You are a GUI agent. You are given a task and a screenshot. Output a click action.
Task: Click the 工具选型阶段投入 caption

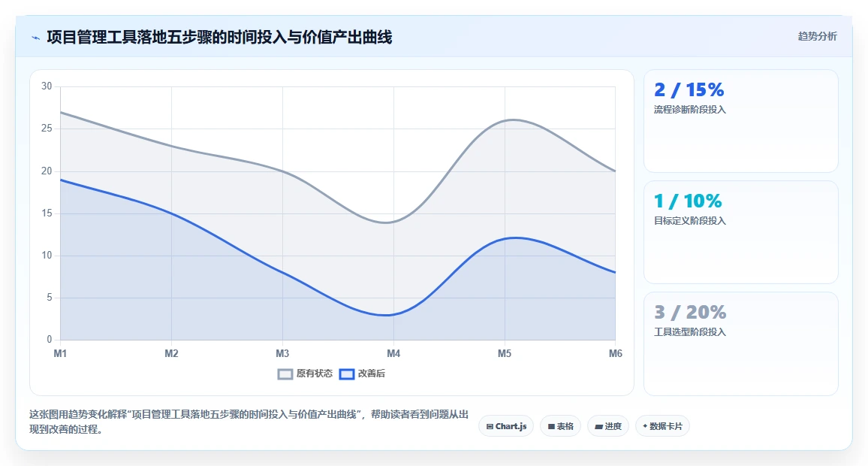pos(690,332)
